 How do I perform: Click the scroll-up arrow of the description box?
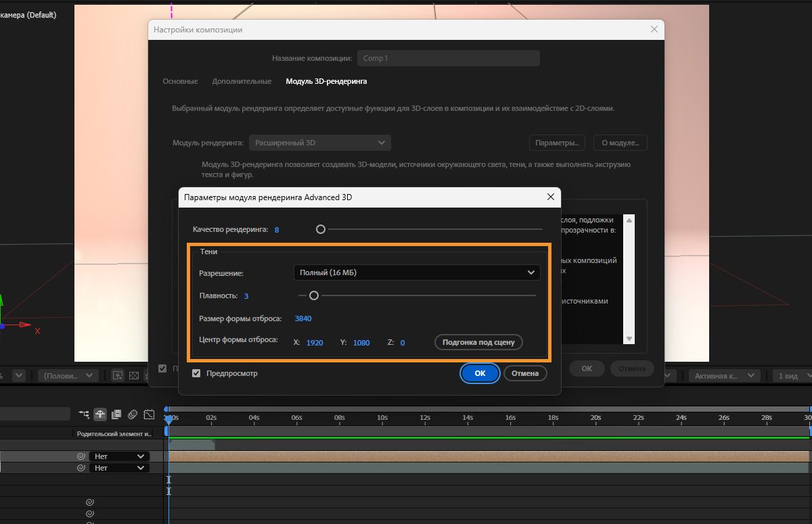point(629,220)
